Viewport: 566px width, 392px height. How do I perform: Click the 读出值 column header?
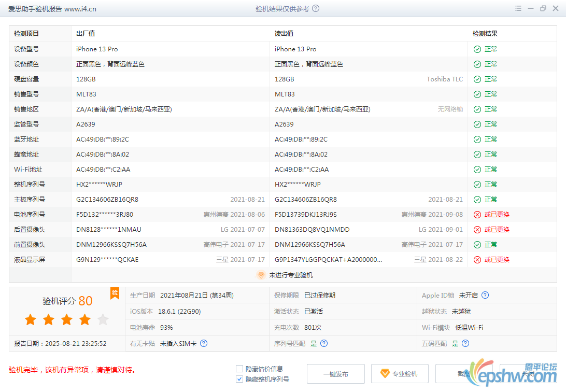click(x=284, y=34)
